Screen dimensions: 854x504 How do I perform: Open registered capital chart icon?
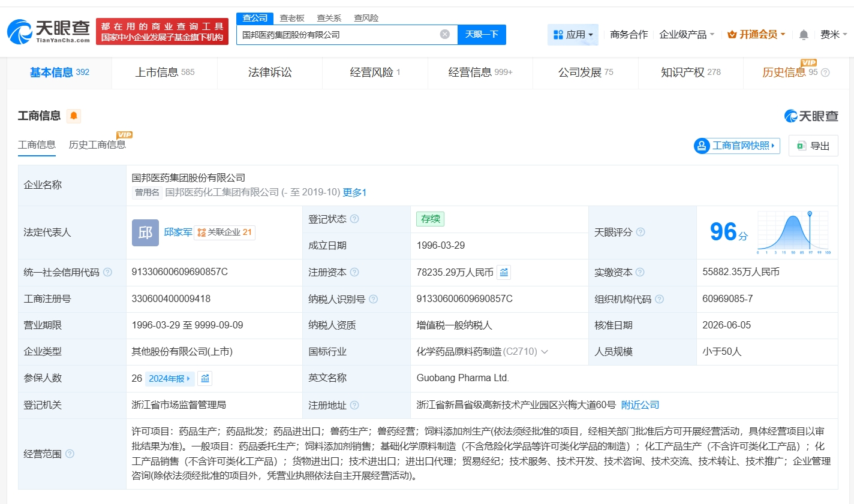point(504,273)
